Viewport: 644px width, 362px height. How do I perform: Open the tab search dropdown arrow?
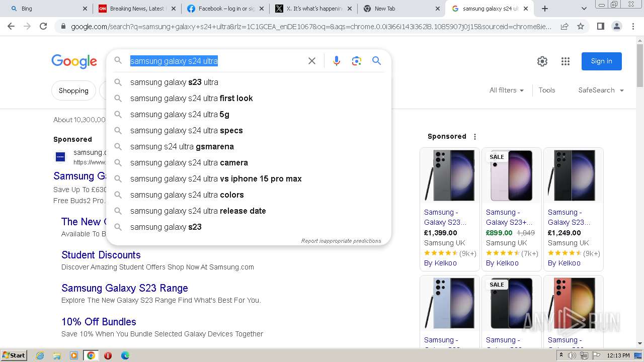tap(584, 9)
